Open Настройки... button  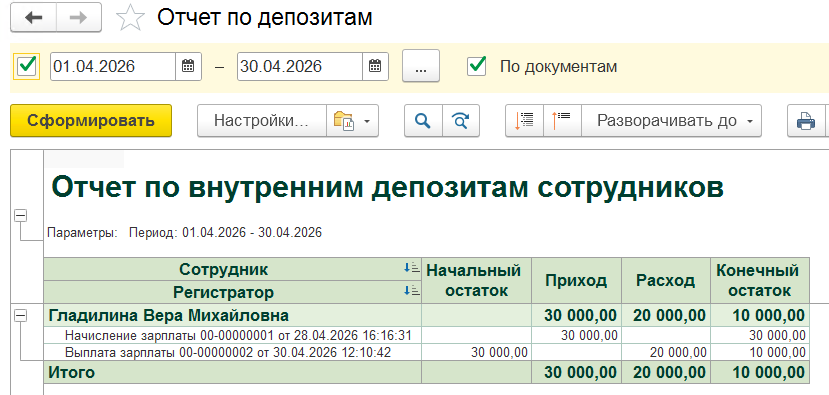(x=262, y=121)
